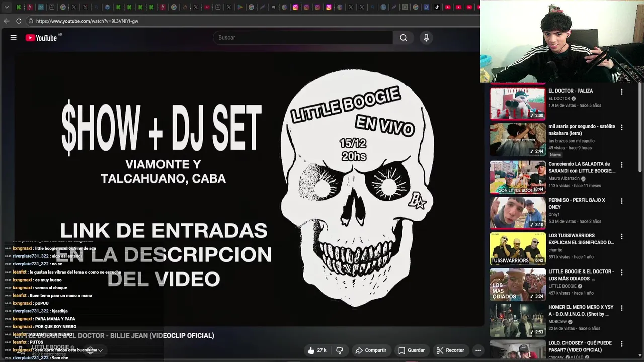Screen dimensions: 644x362
Task: Open the YouTube hamburger guide menu
Action: tap(14, 38)
